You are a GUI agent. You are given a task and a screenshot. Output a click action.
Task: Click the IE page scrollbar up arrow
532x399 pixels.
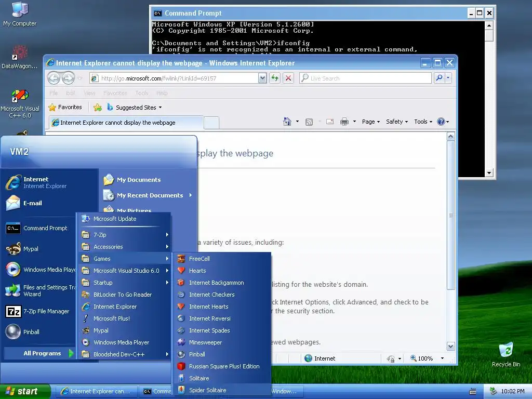point(450,137)
